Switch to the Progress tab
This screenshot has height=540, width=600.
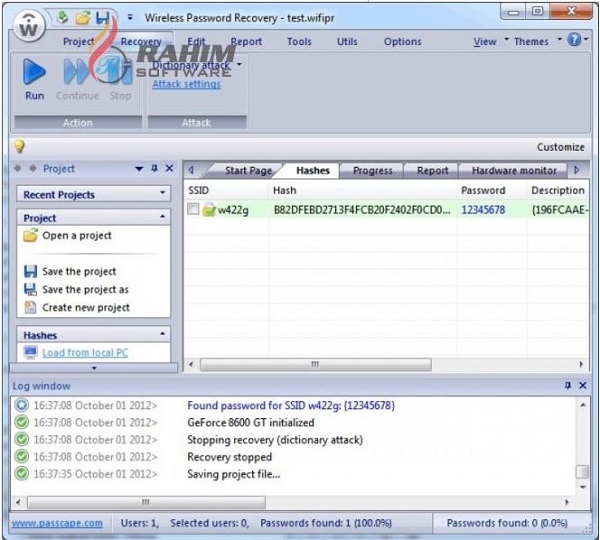point(372,170)
